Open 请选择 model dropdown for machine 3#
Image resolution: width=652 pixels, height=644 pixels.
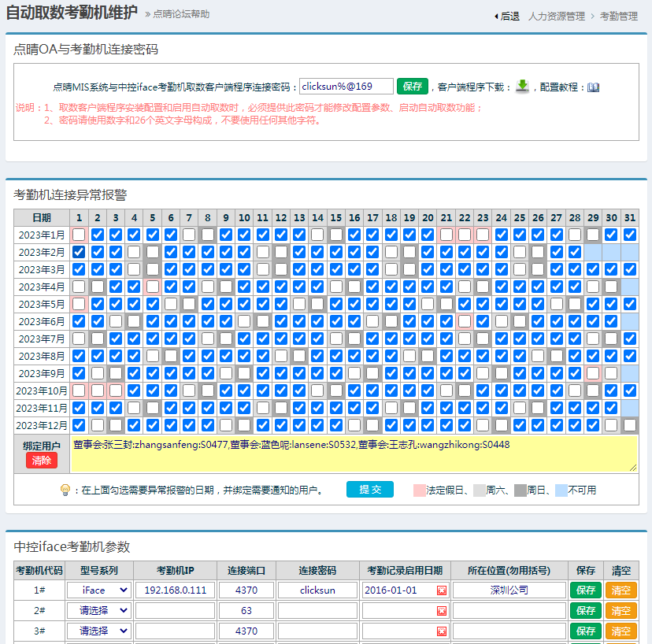click(99, 631)
